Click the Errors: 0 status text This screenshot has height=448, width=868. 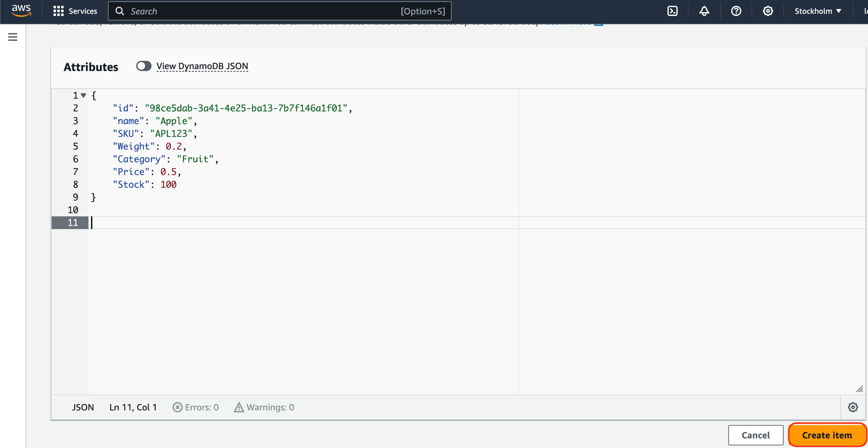click(x=202, y=407)
